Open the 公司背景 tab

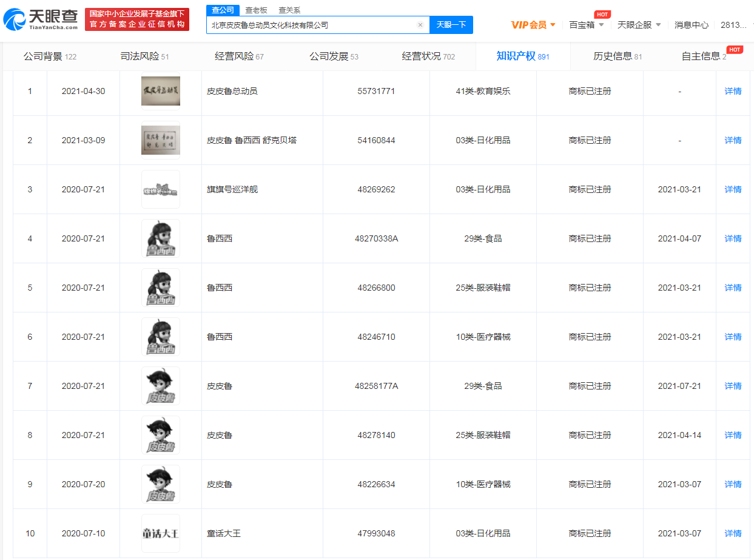50,56
